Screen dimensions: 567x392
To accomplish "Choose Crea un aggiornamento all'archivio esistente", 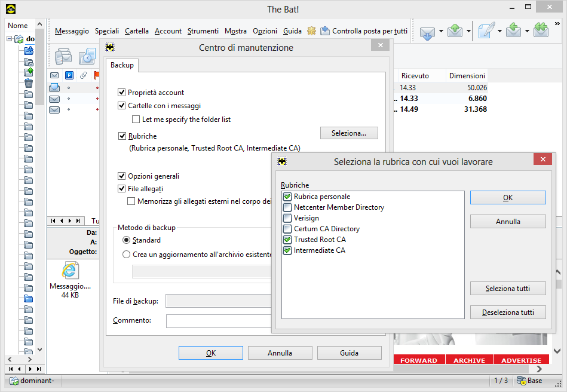I will [x=126, y=255].
